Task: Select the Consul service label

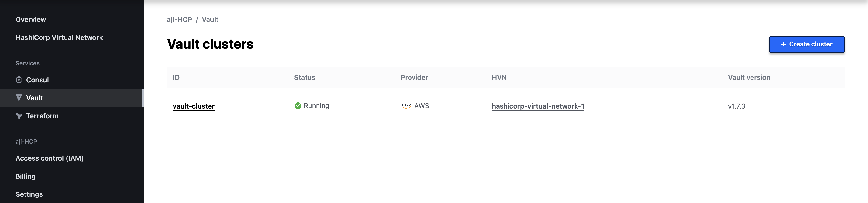Action: pyautogui.click(x=37, y=80)
